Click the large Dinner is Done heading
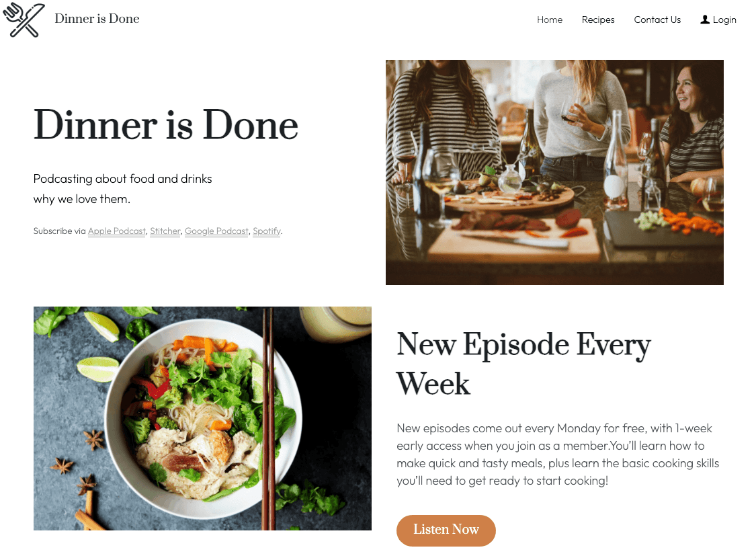This screenshot has width=756, height=558. point(166,125)
